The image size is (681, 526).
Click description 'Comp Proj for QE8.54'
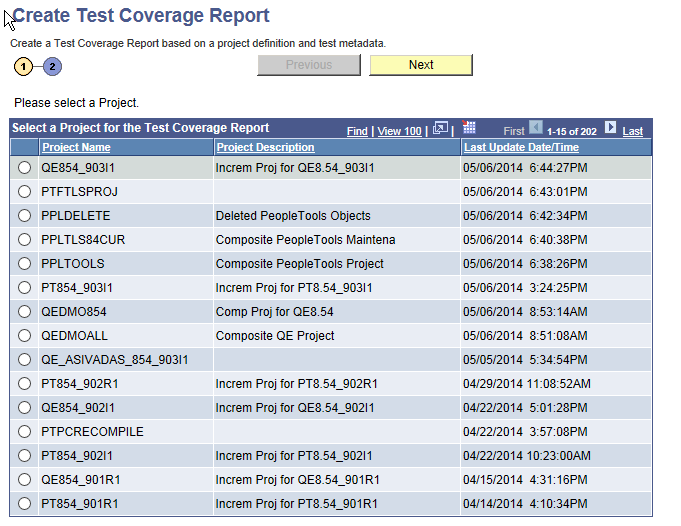274,312
